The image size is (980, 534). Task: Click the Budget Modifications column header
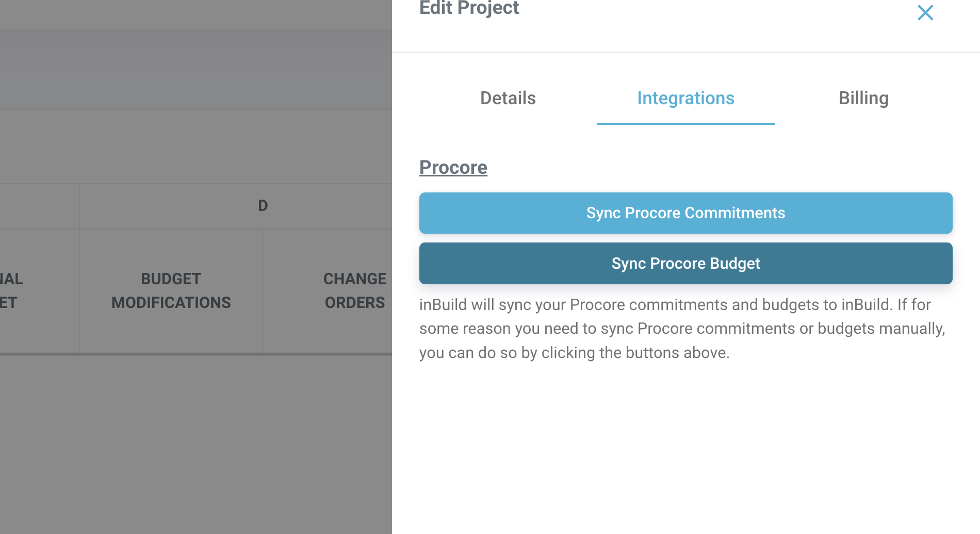(x=171, y=290)
